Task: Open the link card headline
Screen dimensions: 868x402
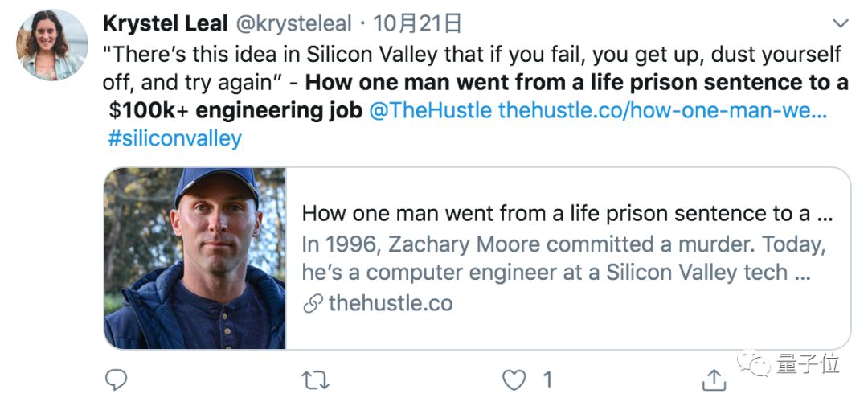Action: coord(567,214)
